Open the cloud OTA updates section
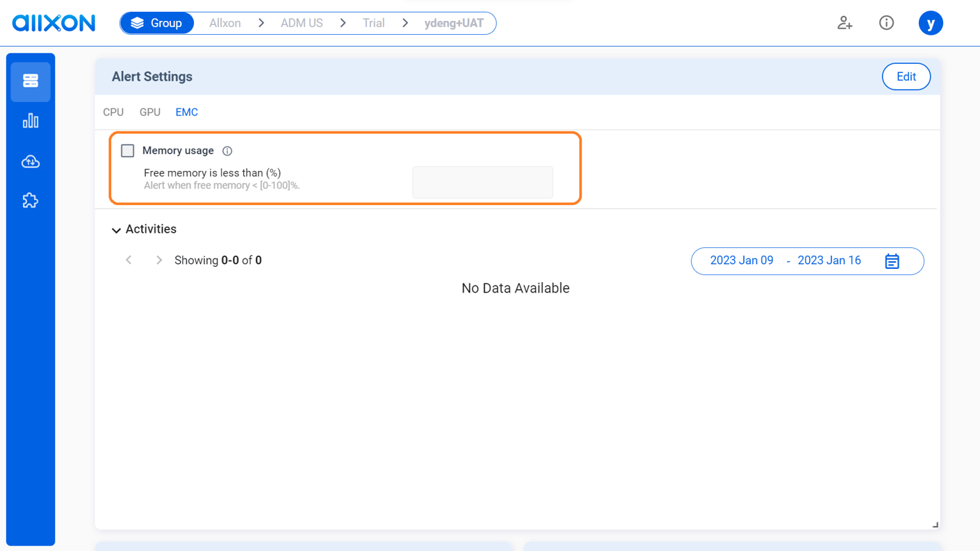The height and width of the screenshot is (551, 980). [x=30, y=161]
